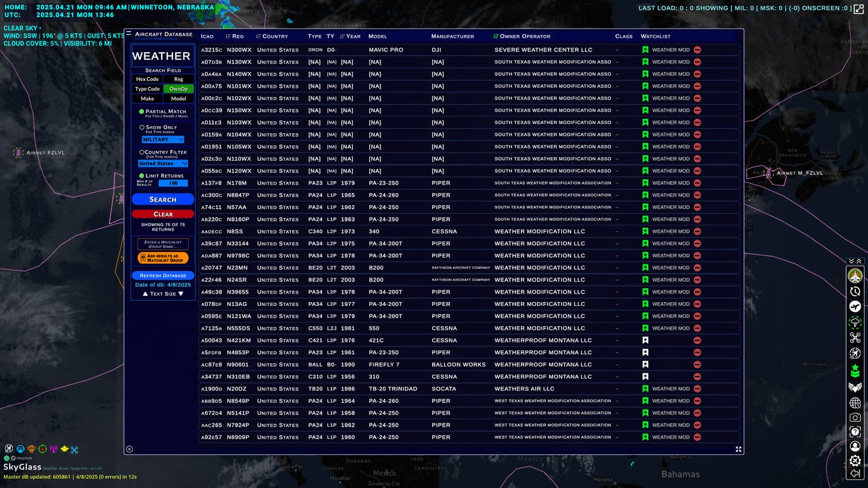Open the user profile icon in sidebar
The image size is (868, 488).
pos(855,446)
